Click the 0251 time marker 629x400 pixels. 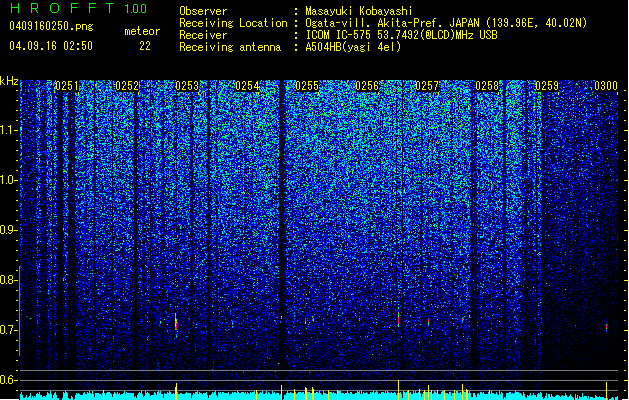67,86
